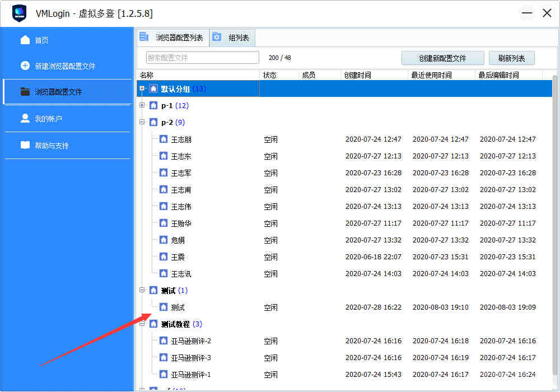Viewport: 560px width, 392px height.
Task: Select the 王志军 profile name
Action: 181,173
